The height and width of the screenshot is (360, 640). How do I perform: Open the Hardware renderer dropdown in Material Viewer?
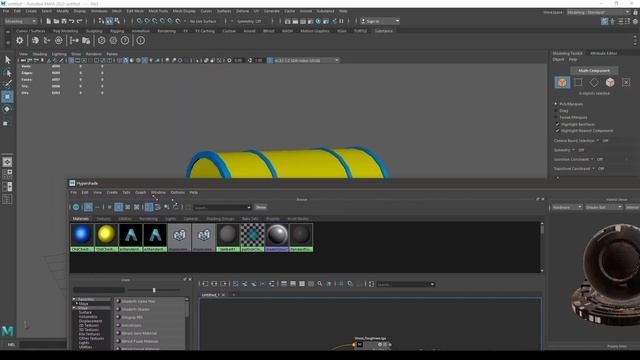click(567, 207)
